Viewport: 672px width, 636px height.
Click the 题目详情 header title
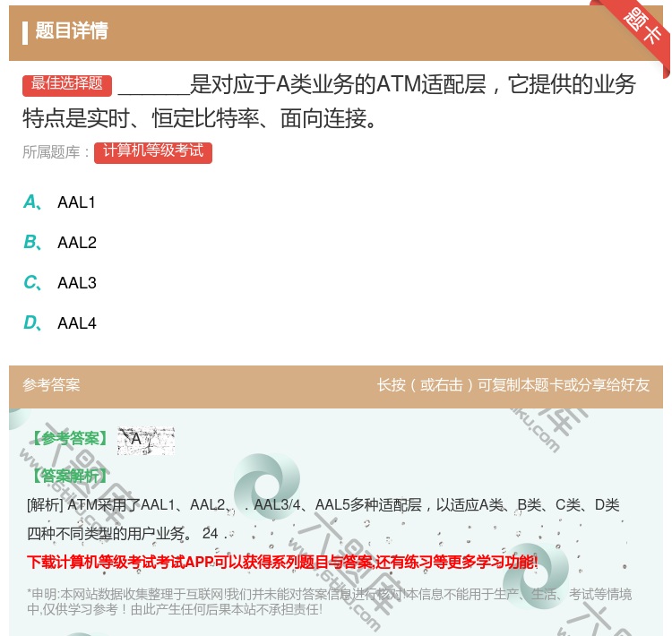pyautogui.click(x=72, y=30)
